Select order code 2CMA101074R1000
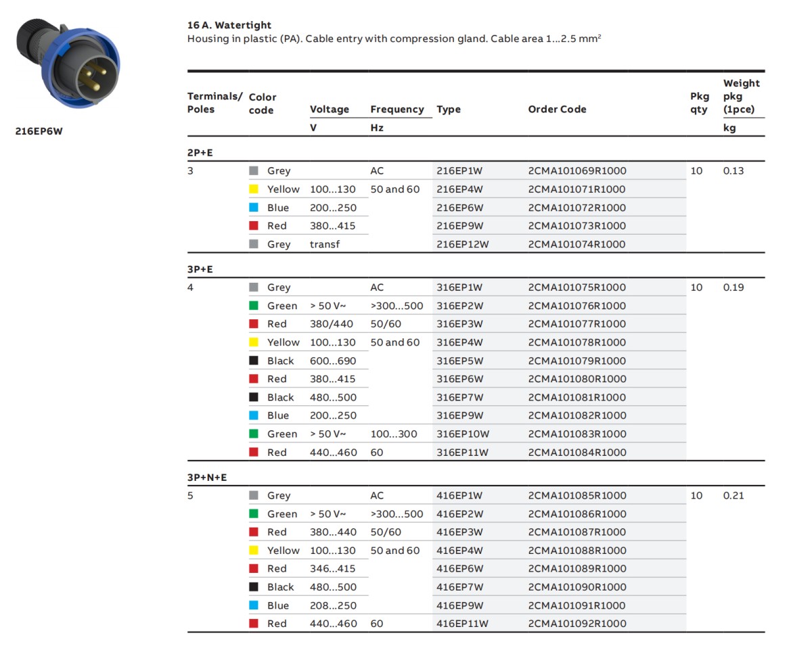This screenshot has height=648, width=812. click(577, 244)
